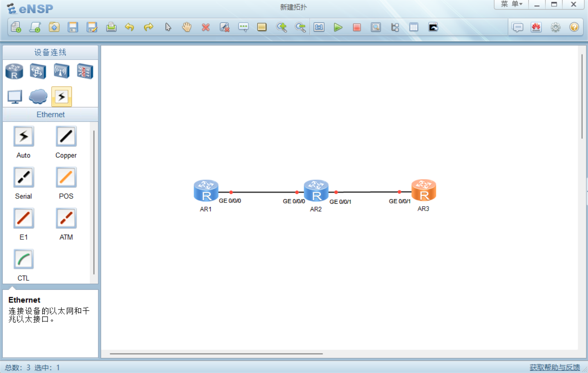Click AR2's GE 0/0/1 interface label

pyautogui.click(x=340, y=202)
